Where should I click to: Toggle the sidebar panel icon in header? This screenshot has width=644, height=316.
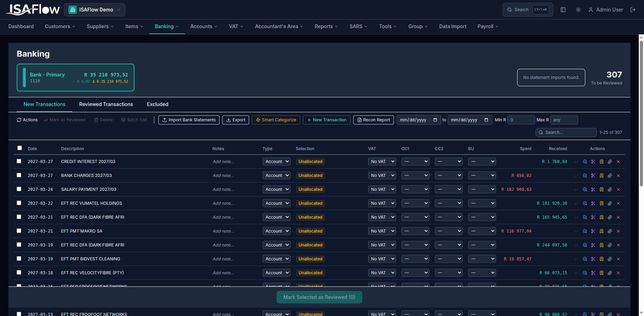tap(563, 10)
